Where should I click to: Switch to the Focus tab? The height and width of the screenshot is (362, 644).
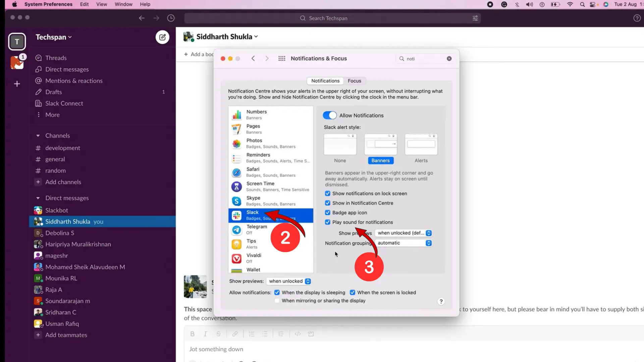354,81
